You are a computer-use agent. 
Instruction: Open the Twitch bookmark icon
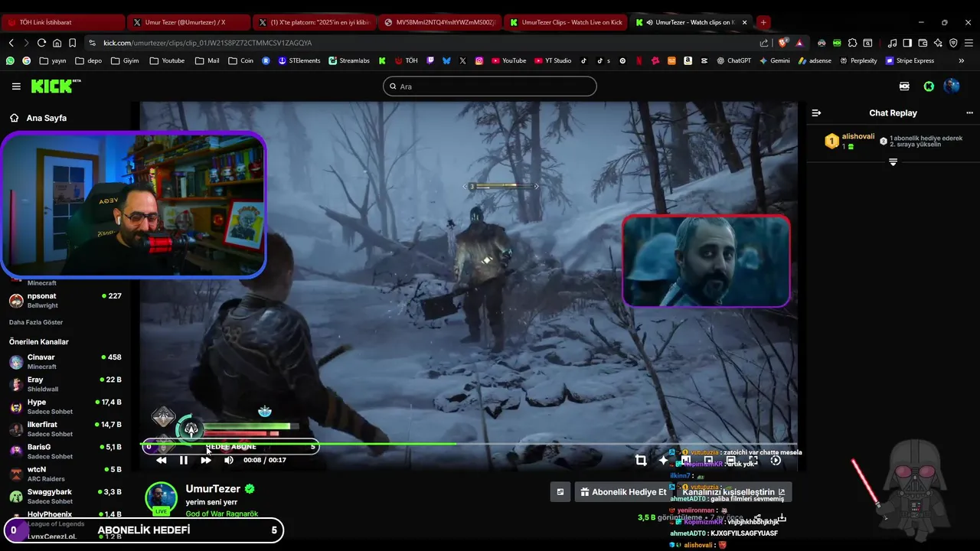point(430,60)
